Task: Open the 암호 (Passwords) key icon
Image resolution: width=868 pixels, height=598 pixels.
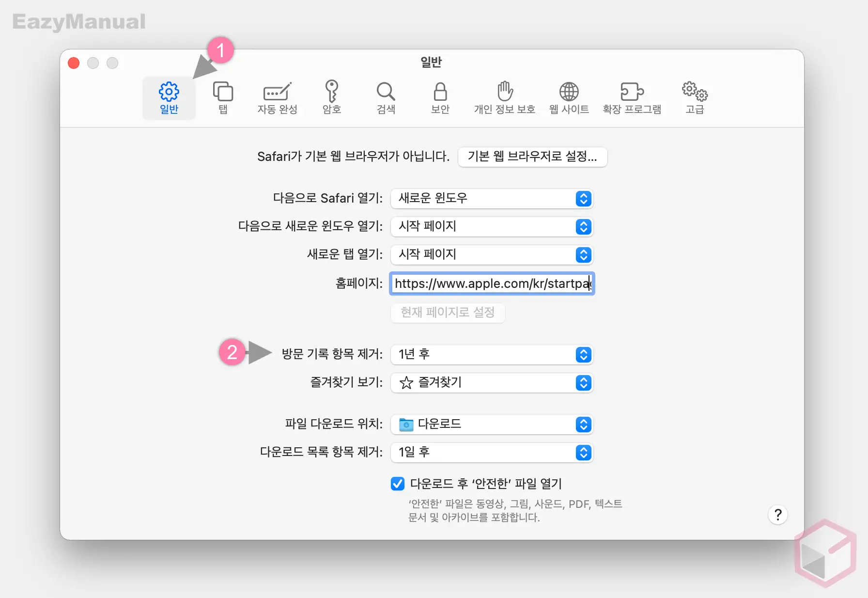Action: [332, 98]
